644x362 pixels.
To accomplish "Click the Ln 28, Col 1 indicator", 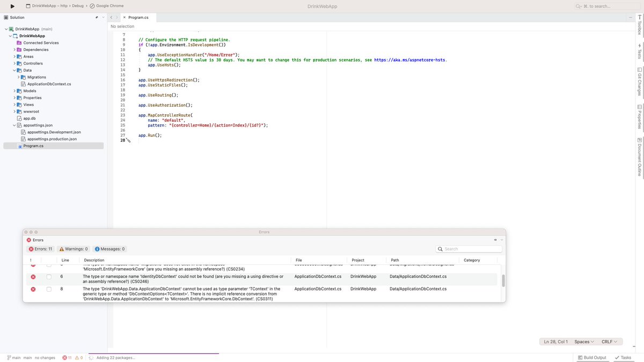I will pos(556,342).
